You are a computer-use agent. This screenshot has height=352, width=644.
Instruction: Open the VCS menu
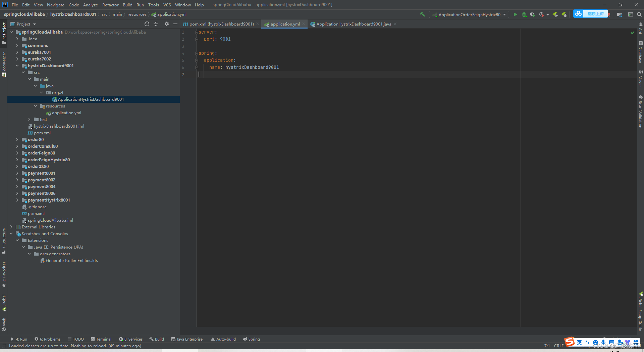coord(167,5)
